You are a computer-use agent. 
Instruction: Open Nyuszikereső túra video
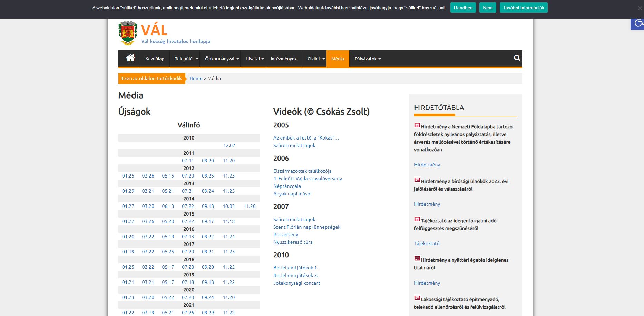293,242
